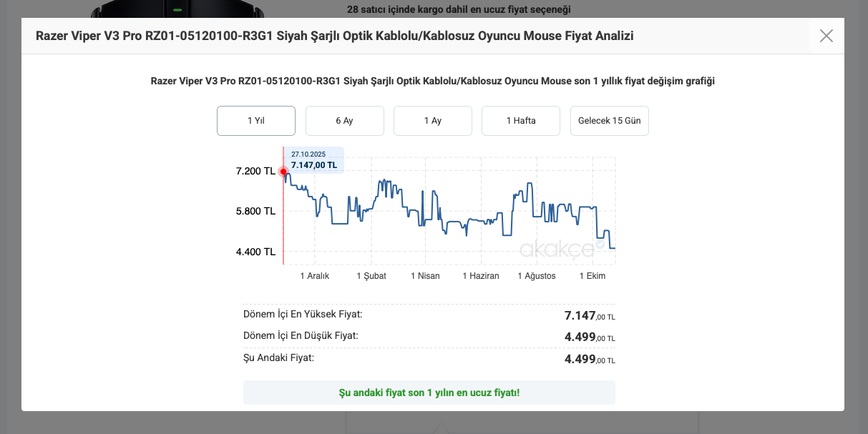Close the Fiyat Analizi dialog
Screen dimensions: 868x434
(x=826, y=36)
